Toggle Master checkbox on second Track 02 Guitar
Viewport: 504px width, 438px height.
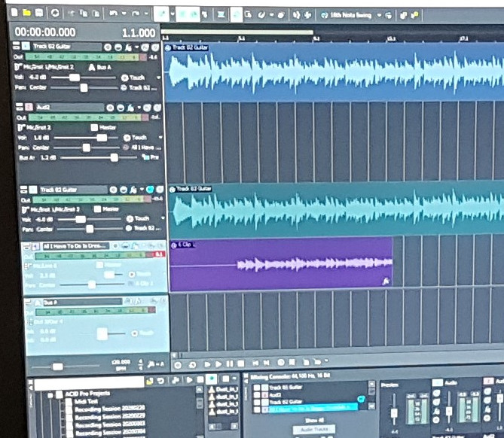pos(97,208)
